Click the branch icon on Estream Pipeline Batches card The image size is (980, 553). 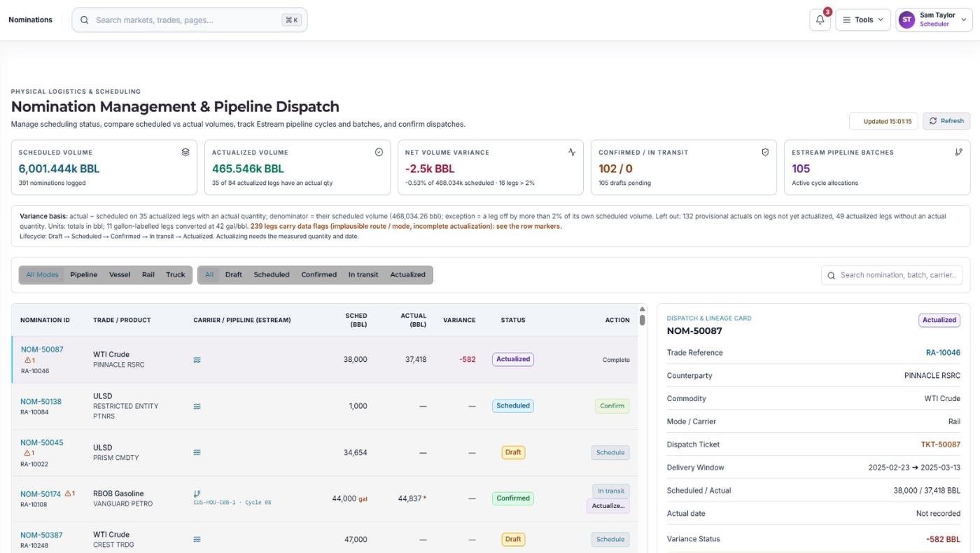click(958, 152)
